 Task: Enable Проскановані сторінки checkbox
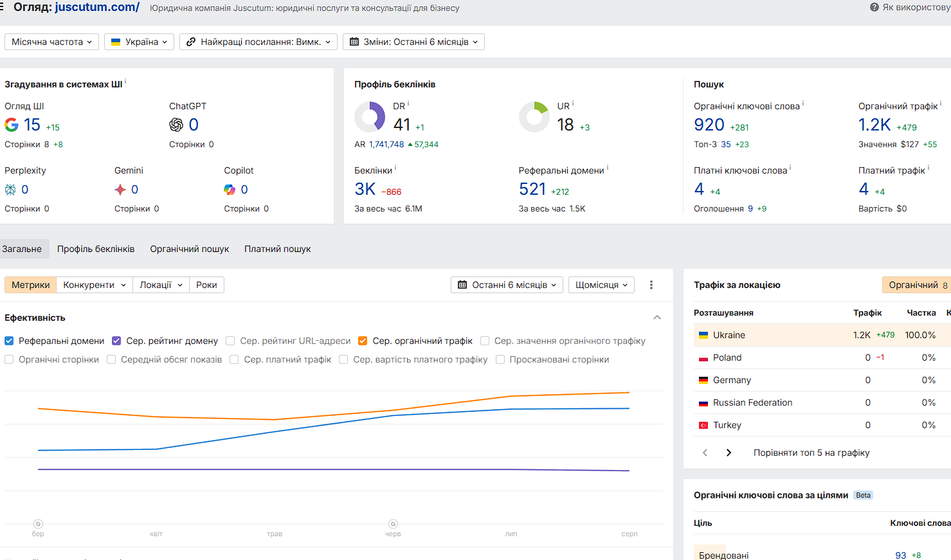pyautogui.click(x=500, y=359)
